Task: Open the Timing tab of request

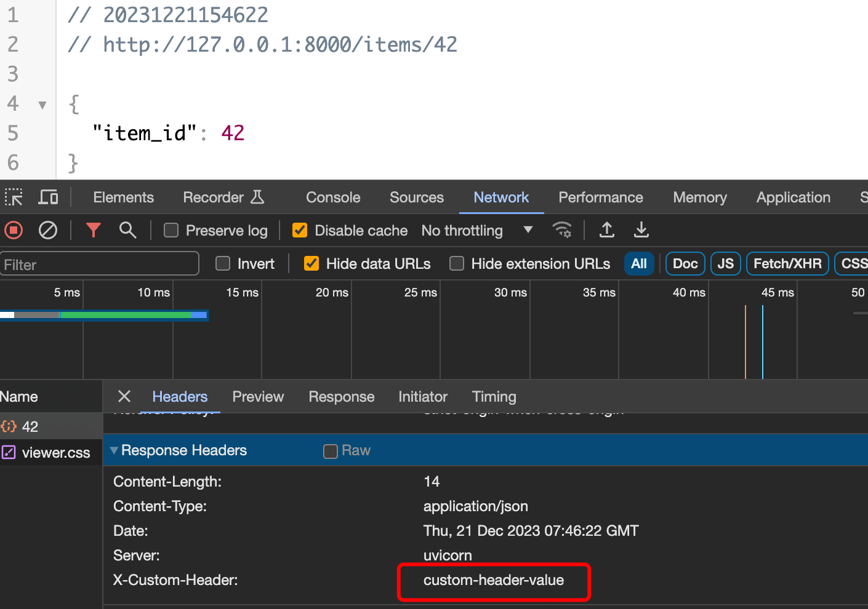Action: [494, 397]
